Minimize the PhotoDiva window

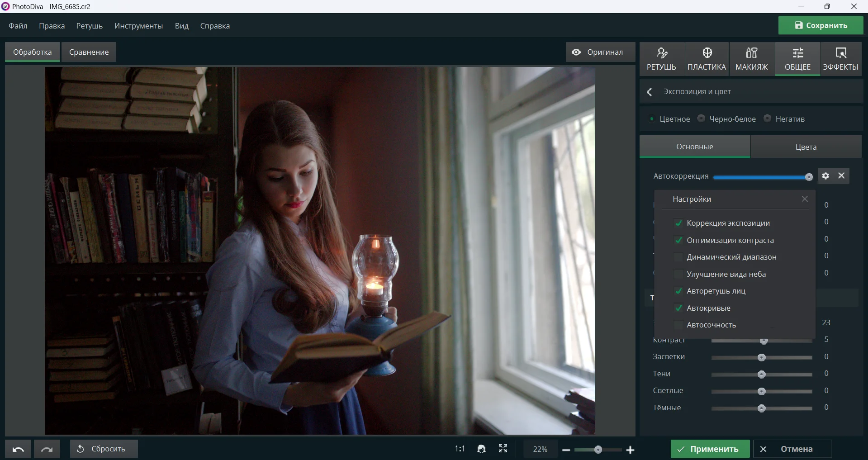coord(801,6)
